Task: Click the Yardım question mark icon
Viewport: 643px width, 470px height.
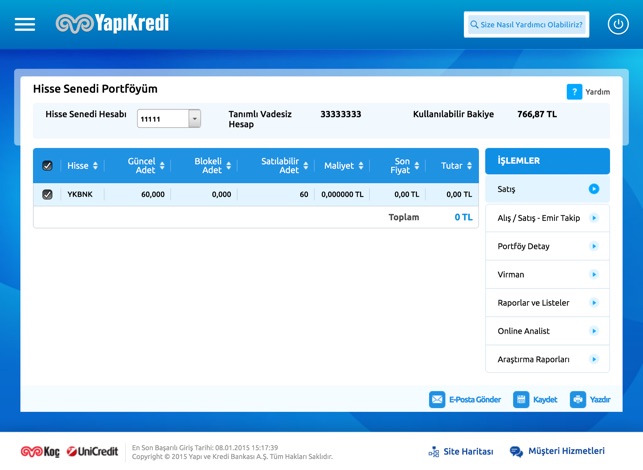Action: 574,91
